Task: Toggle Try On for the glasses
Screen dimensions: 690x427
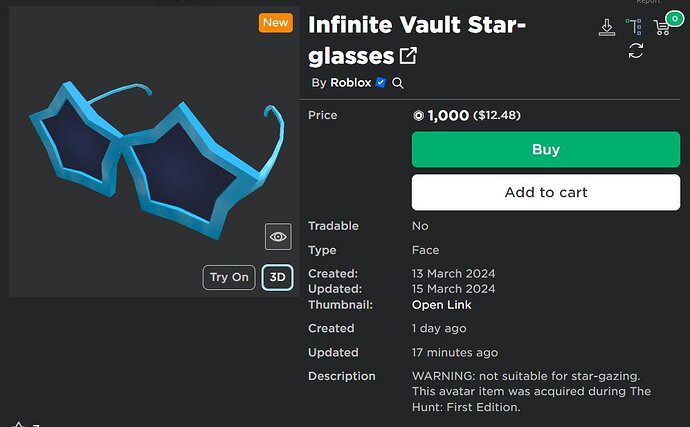Action: [229, 277]
